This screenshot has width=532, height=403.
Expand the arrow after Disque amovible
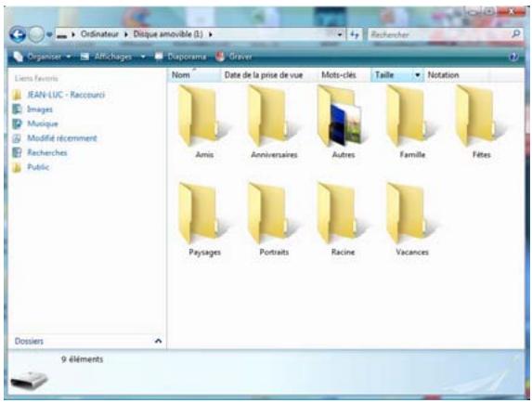(211, 34)
